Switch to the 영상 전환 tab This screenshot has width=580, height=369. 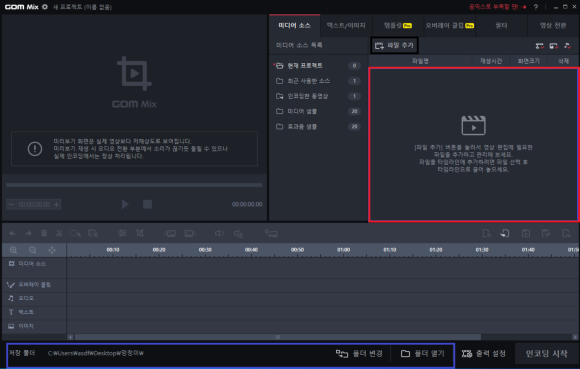[x=553, y=26]
